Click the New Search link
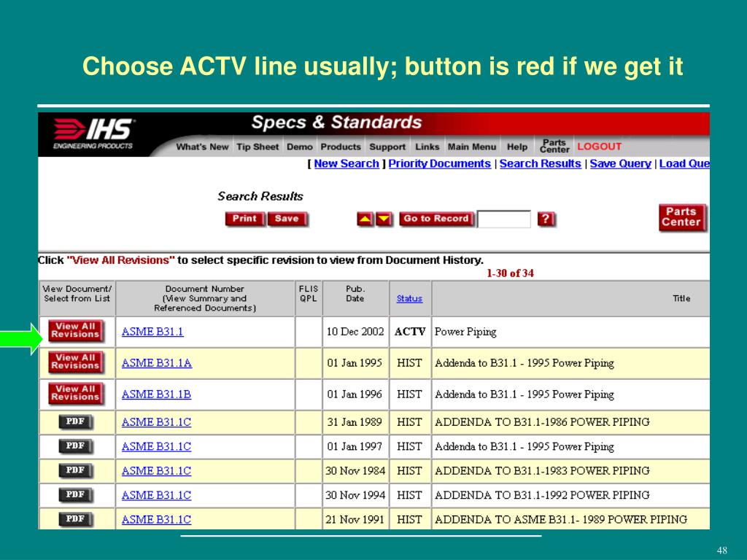This screenshot has height=560, width=747. click(x=347, y=163)
